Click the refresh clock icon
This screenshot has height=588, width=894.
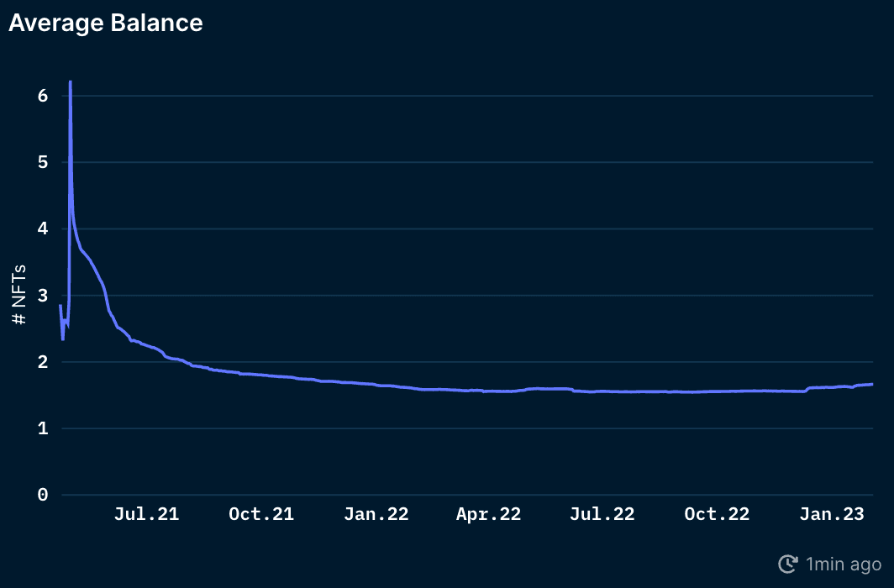click(x=788, y=564)
